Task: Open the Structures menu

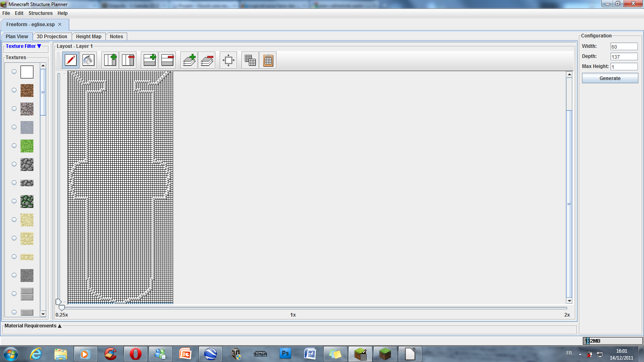Action: (x=40, y=13)
